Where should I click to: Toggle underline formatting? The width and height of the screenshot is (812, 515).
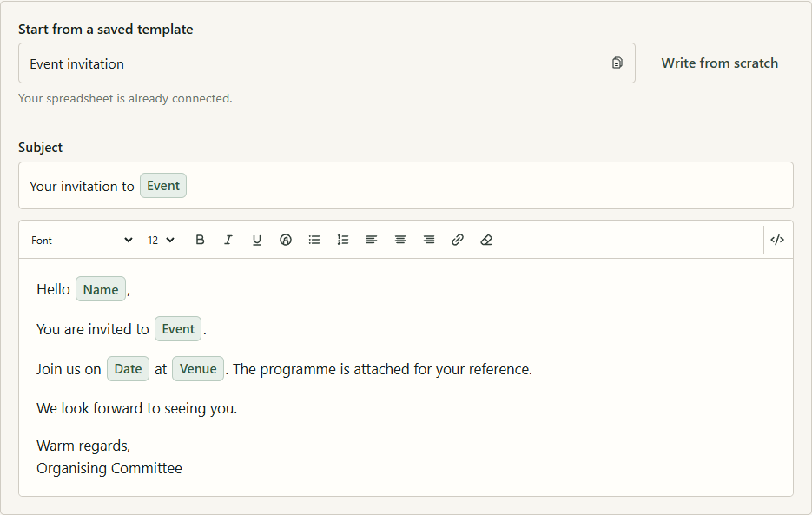click(x=257, y=240)
